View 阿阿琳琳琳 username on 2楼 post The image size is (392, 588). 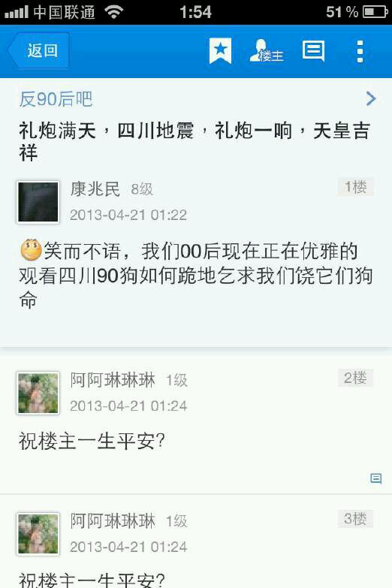pyautogui.click(x=113, y=380)
